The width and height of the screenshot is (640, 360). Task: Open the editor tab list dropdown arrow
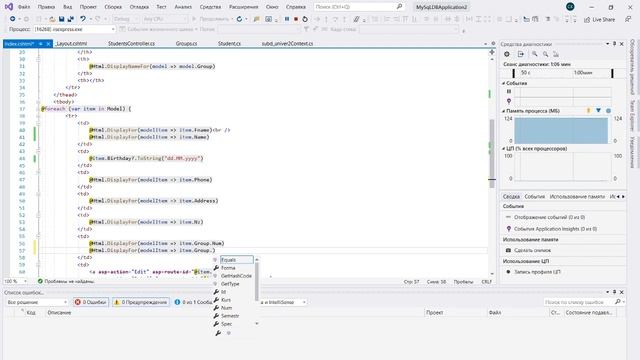486,44
